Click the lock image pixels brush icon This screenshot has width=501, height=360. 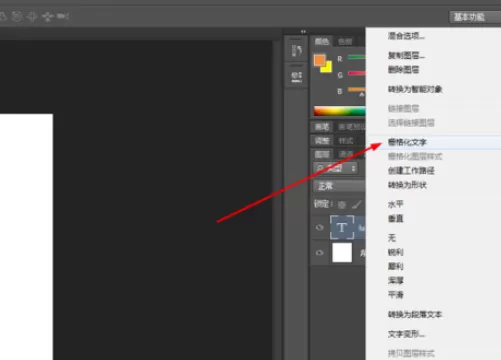coord(357,204)
